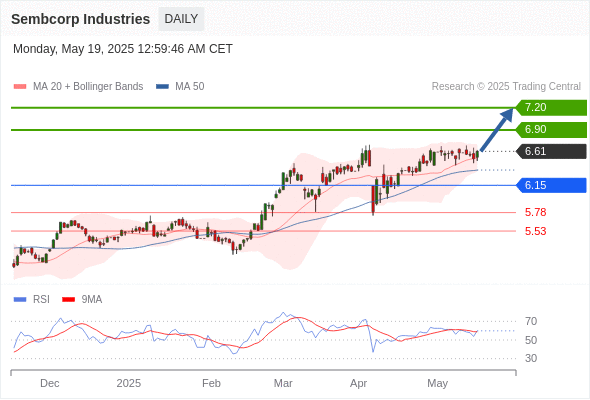Screen dimensions: 590x400
Task: Click the 6.90 green resistance price tag
Action: (x=551, y=130)
